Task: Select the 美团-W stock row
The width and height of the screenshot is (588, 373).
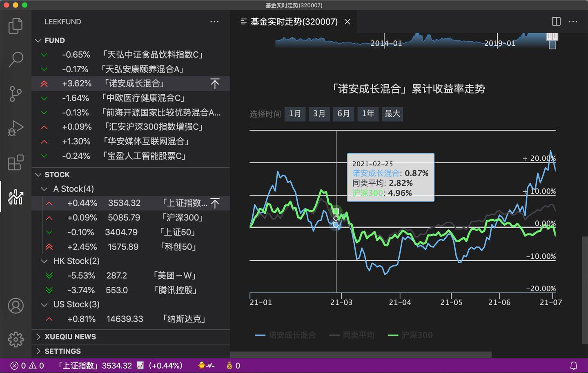Action: (131, 276)
